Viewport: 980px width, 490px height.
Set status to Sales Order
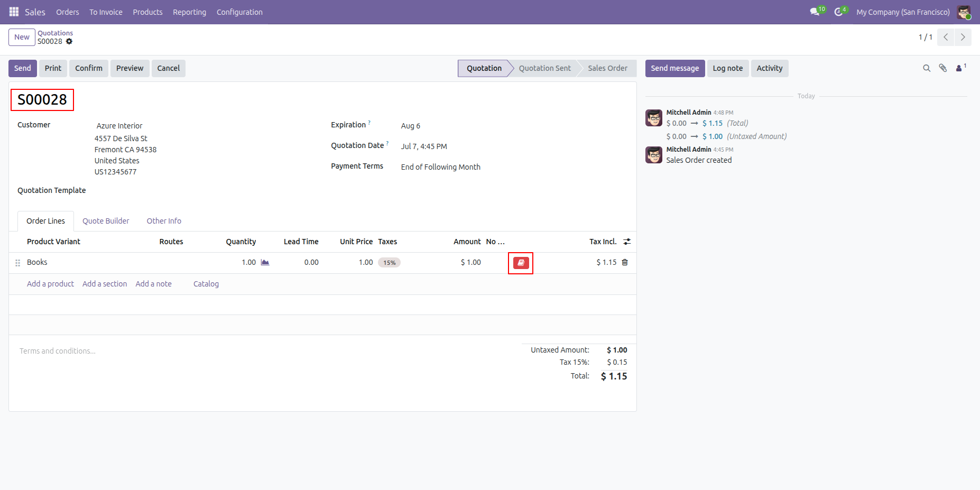[608, 68]
